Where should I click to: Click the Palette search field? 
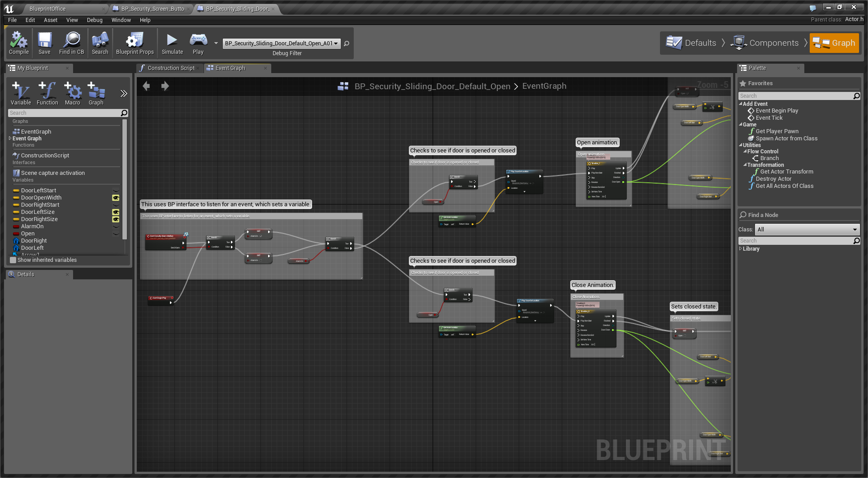click(x=796, y=96)
